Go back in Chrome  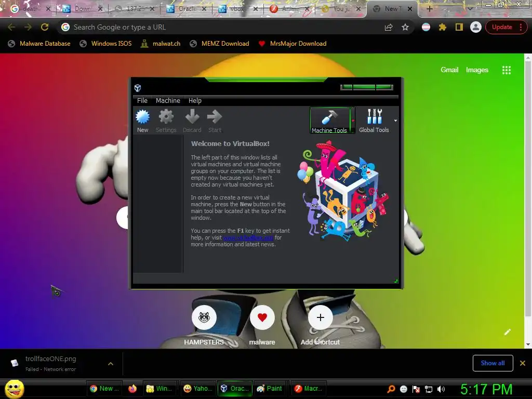pos(11,27)
